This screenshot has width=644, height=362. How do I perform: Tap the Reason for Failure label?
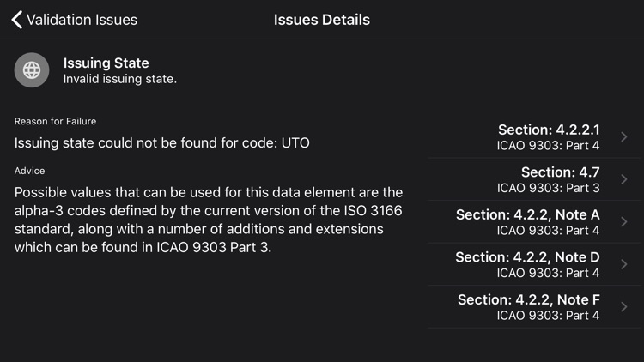(55, 121)
